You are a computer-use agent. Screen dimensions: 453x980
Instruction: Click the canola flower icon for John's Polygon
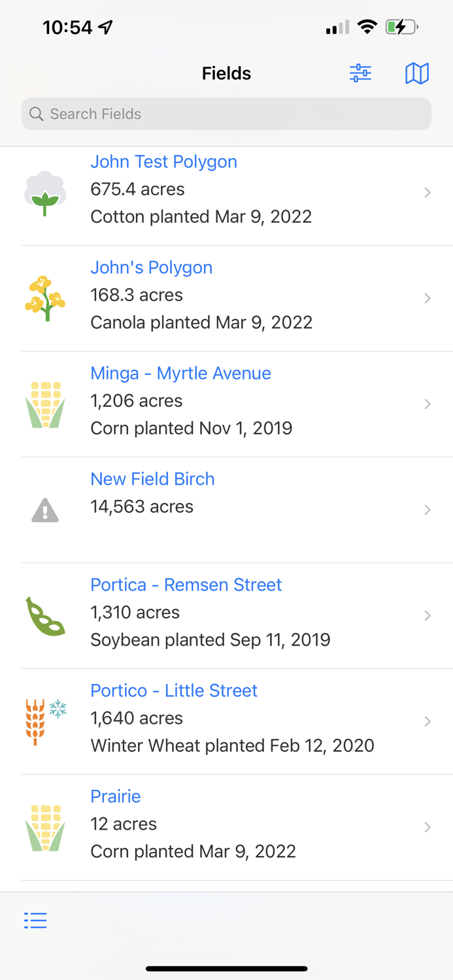tap(45, 298)
